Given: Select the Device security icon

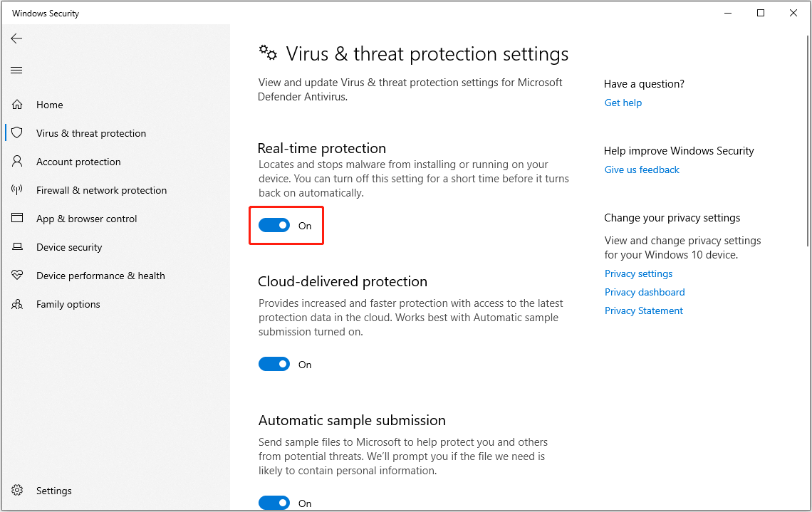Looking at the screenshot, I should click(x=17, y=246).
